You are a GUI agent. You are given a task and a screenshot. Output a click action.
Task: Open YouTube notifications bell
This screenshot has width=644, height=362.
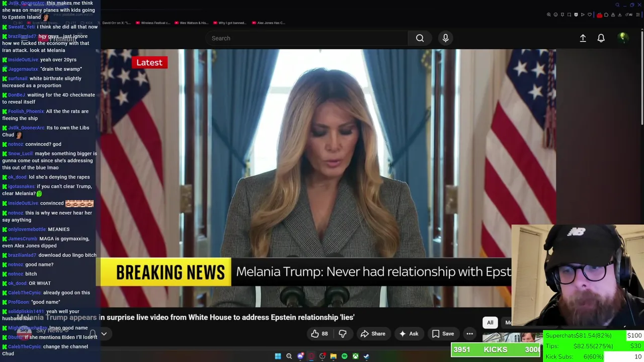(x=601, y=38)
